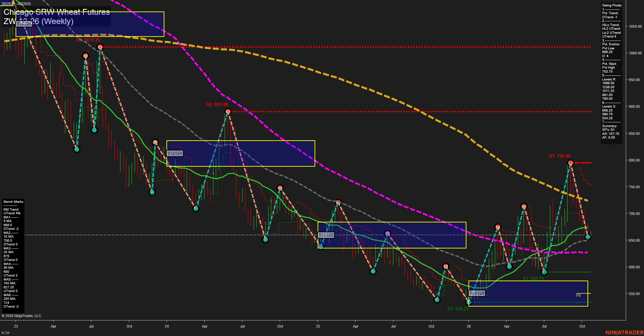Select the Y:2024 yearly range label
The image size is (644, 336).
point(175,153)
